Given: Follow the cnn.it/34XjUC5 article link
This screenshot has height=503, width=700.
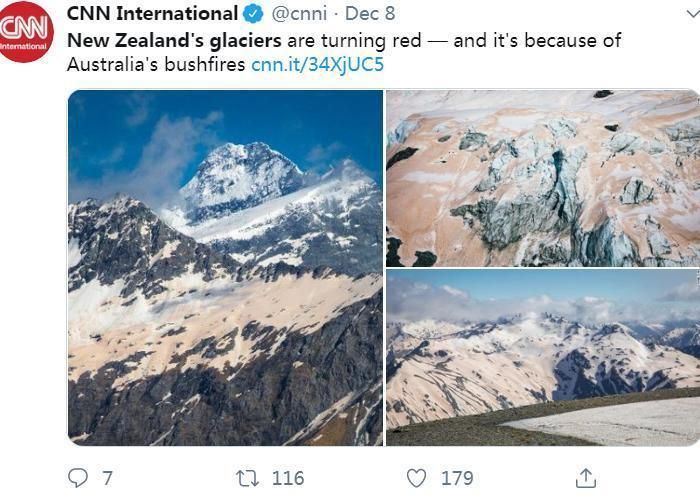Looking at the screenshot, I should [317, 65].
